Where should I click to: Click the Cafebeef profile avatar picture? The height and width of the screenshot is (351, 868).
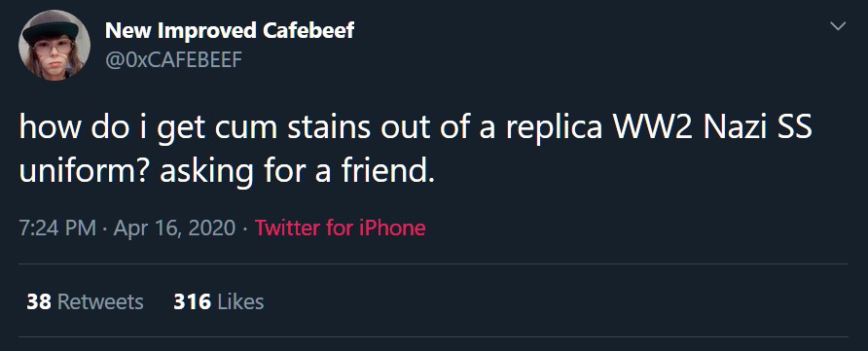click(x=54, y=45)
